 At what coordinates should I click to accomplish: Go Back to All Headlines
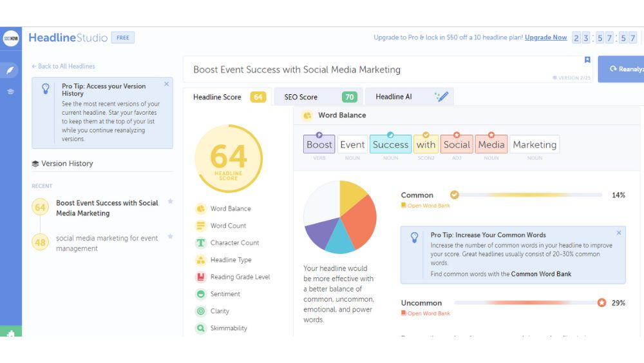pyautogui.click(x=63, y=66)
